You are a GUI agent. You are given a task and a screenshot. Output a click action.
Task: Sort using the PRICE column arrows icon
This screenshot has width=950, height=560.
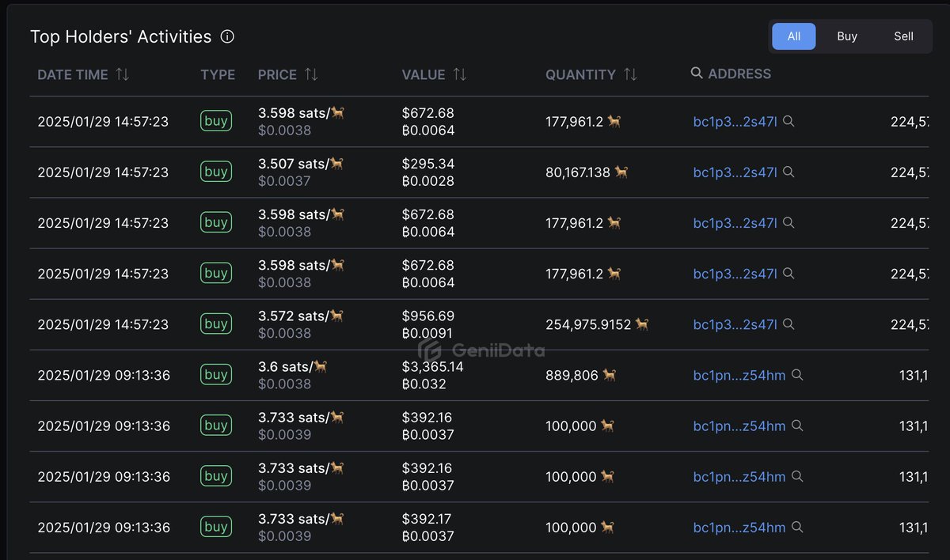(x=311, y=74)
